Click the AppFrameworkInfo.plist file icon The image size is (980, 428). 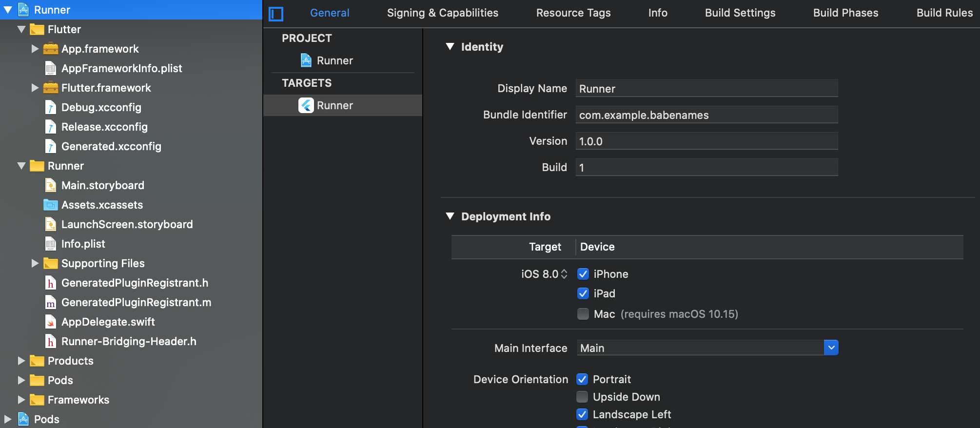pos(51,68)
